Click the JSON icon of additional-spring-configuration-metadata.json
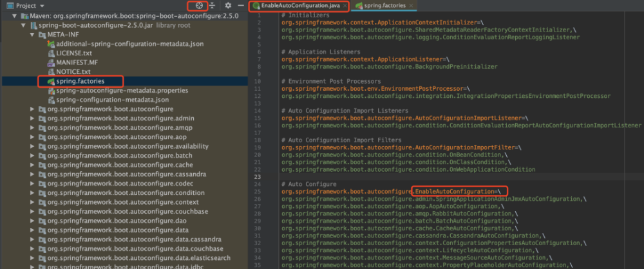Screen dimensions: 644x269 pos(51,44)
